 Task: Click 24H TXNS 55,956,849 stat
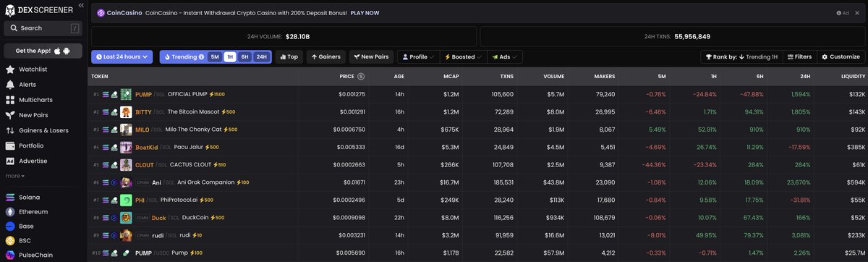(x=673, y=36)
